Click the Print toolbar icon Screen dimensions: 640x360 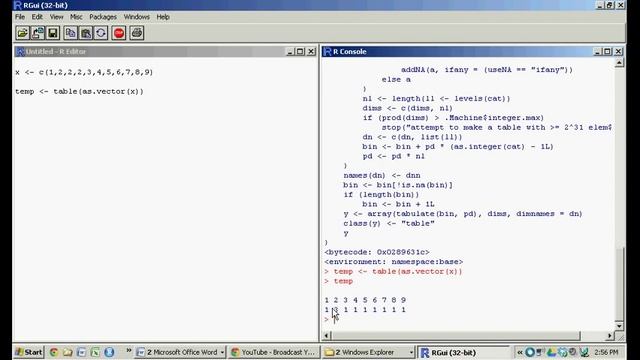(137, 33)
